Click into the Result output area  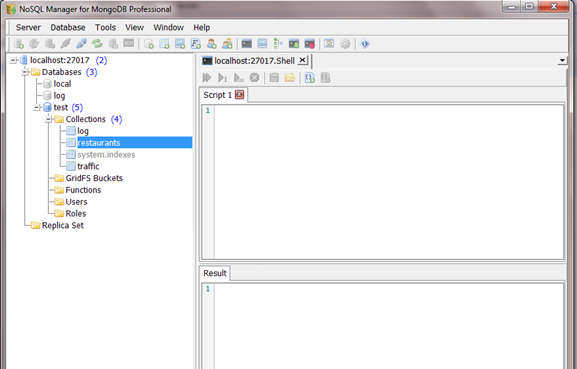389,326
